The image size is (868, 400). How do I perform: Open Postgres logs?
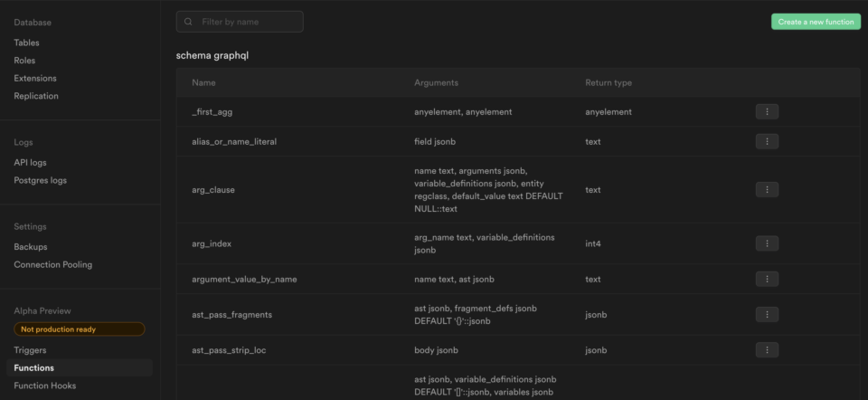point(40,180)
